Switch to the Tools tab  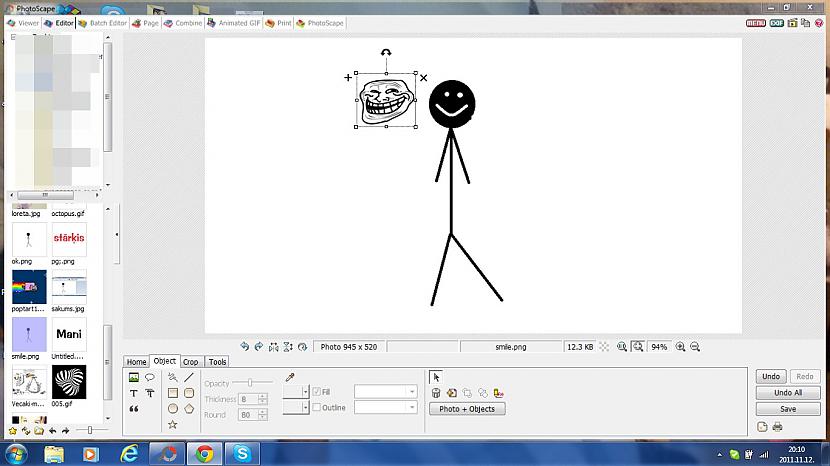tap(217, 362)
